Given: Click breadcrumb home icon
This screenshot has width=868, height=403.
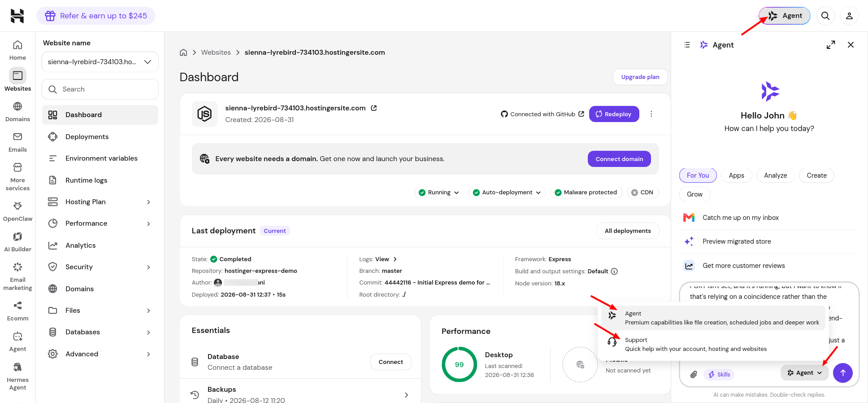Looking at the screenshot, I should 183,53.
